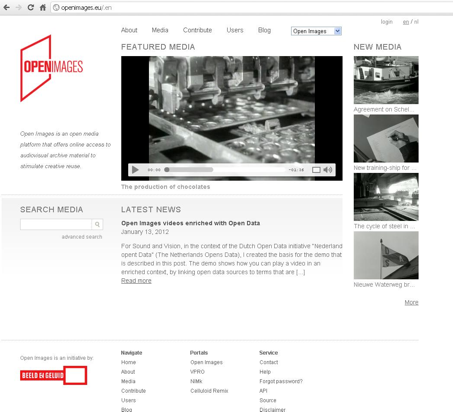Open the Contribute menu item
Image resolution: width=453 pixels, height=412 pixels.
point(197,30)
